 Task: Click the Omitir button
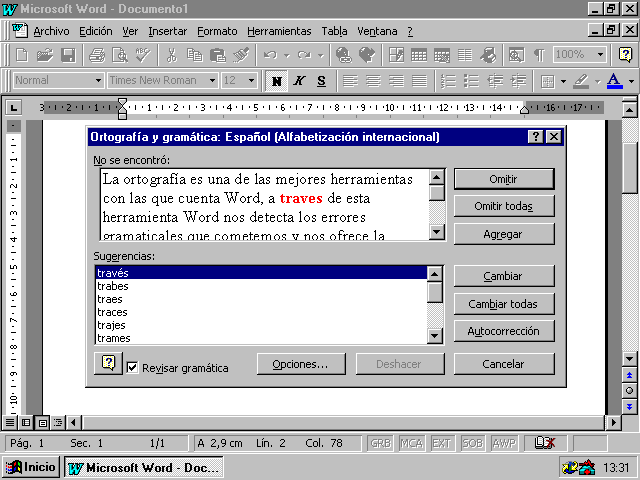504,179
